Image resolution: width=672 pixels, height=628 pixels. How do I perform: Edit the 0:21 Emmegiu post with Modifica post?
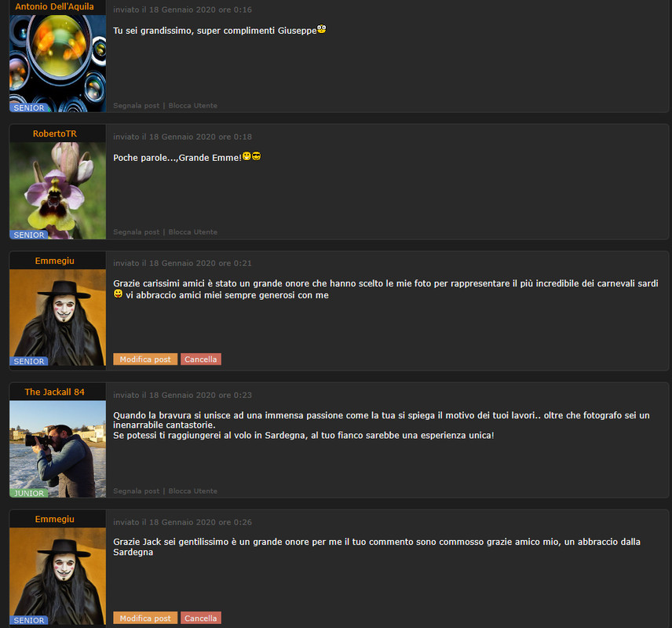coord(145,360)
